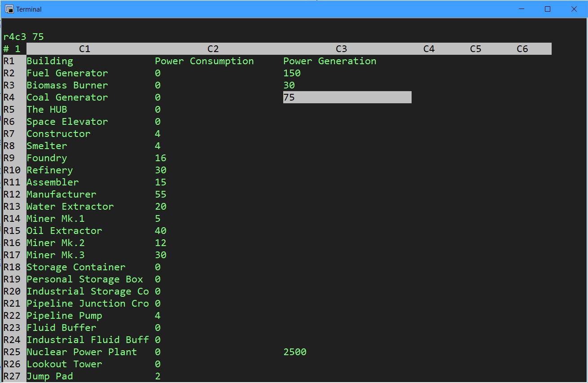Maximize the Terminal window
The image size is (588, 383).
click(548, 9)
